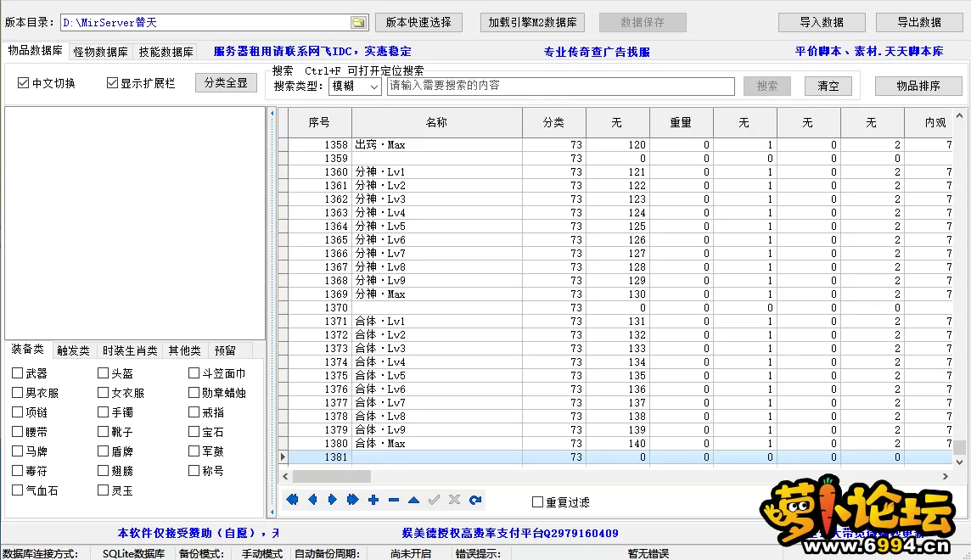Check the 灵玉 category box
Image resolution: width=971 pixels, height=560 pixels.
[x=103, y=490]
